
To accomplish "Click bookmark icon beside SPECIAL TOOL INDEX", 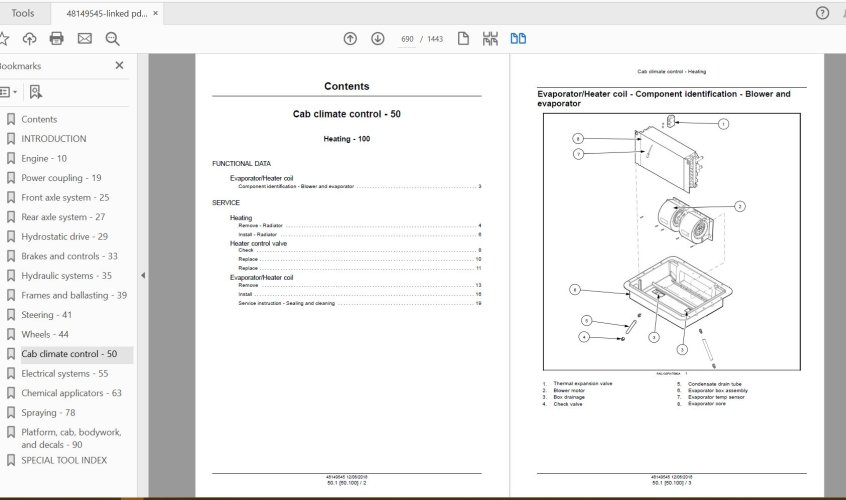I will [x=10, y=461].
